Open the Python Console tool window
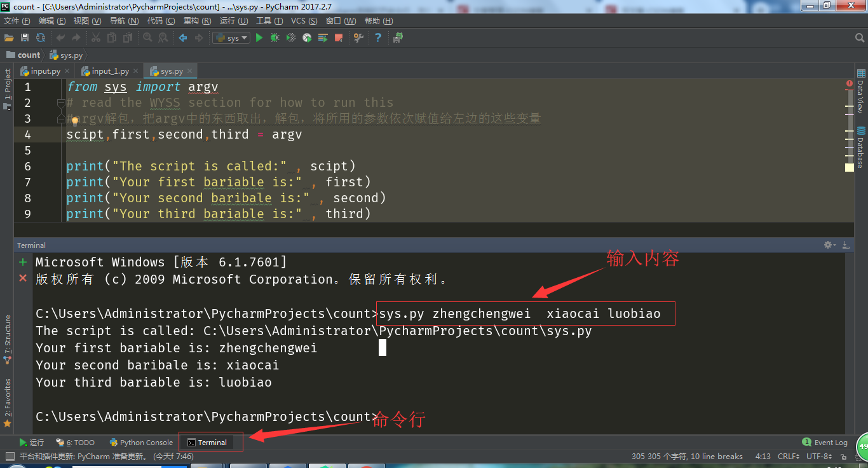Screen dimensions: 868x468 140,443
